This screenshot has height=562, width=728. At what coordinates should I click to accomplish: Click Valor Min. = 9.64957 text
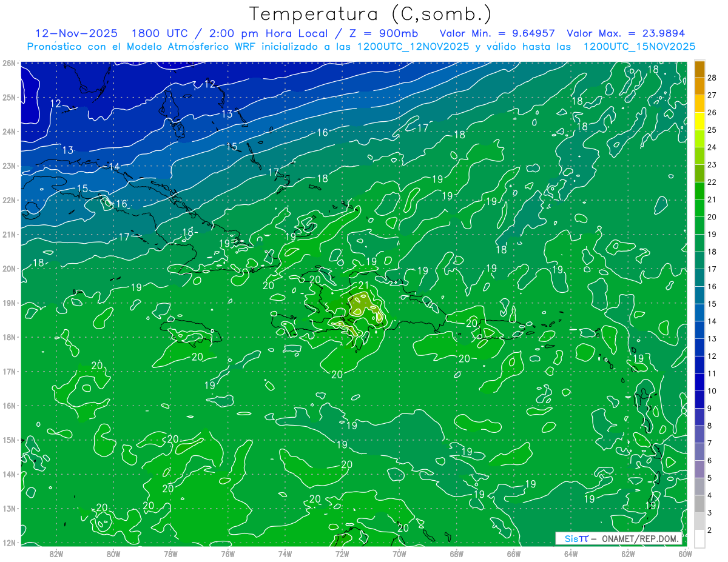point(497,33)
